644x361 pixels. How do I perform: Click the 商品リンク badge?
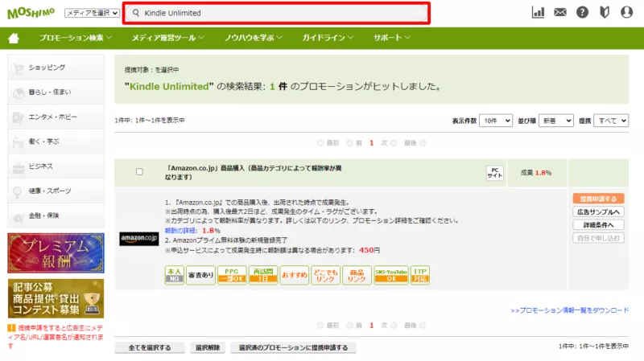[357, 275]
